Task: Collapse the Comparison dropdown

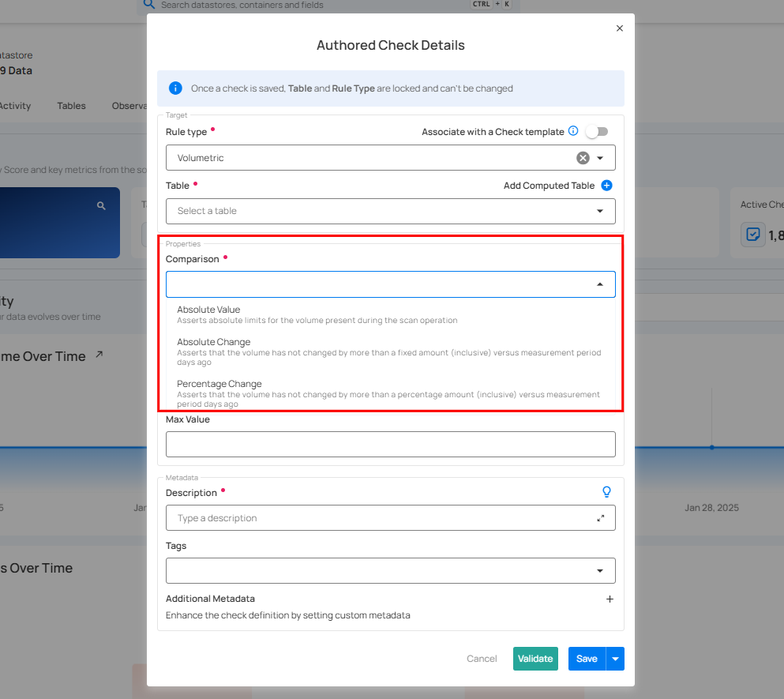Action: [600, 284]
